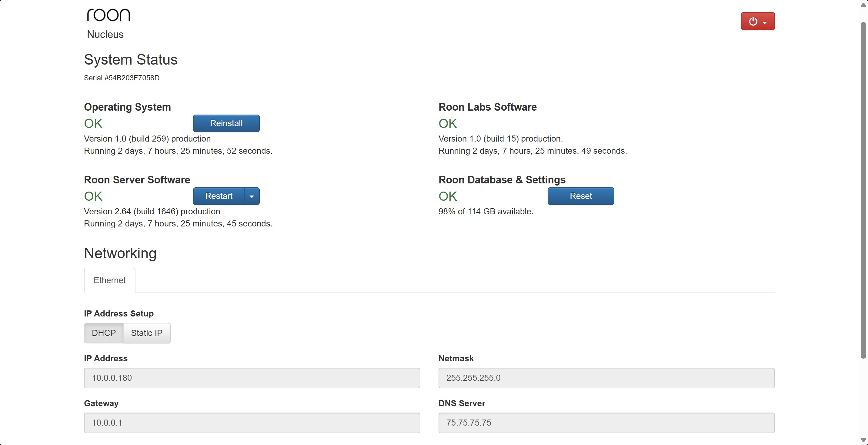Screen dimensions: 868x445
Task: Click the serial number text
Action: tap(122, 78)
